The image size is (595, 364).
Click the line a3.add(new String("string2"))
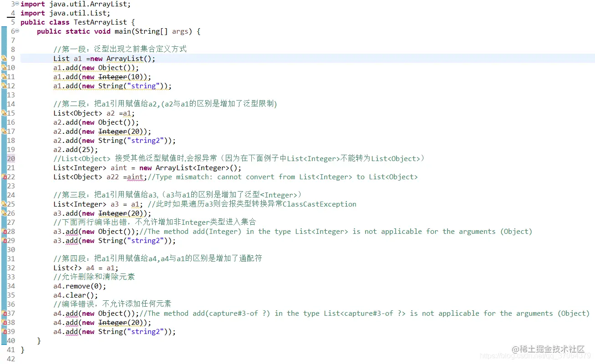tap(115, 241)
